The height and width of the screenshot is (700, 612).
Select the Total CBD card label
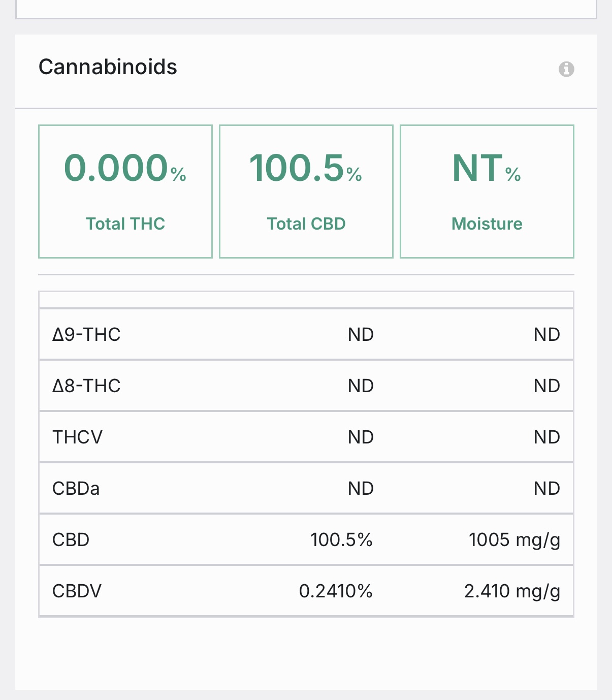306,224
